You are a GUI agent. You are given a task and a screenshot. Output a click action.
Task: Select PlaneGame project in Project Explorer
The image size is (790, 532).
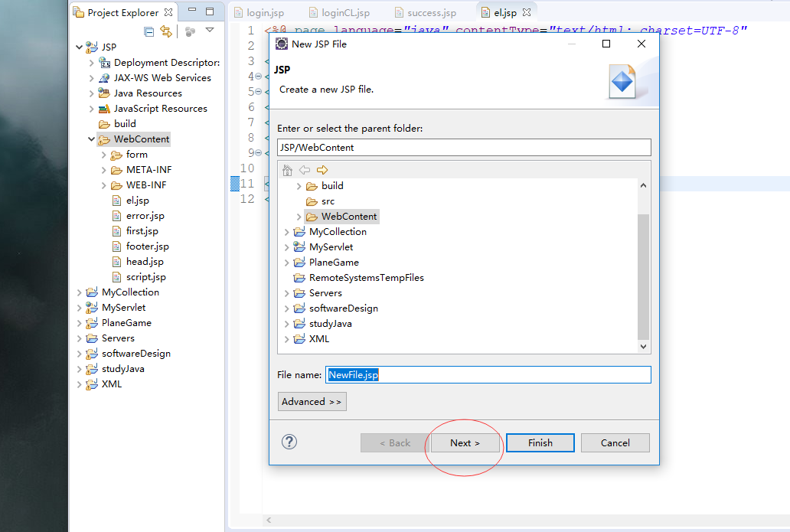coord(126,323)
